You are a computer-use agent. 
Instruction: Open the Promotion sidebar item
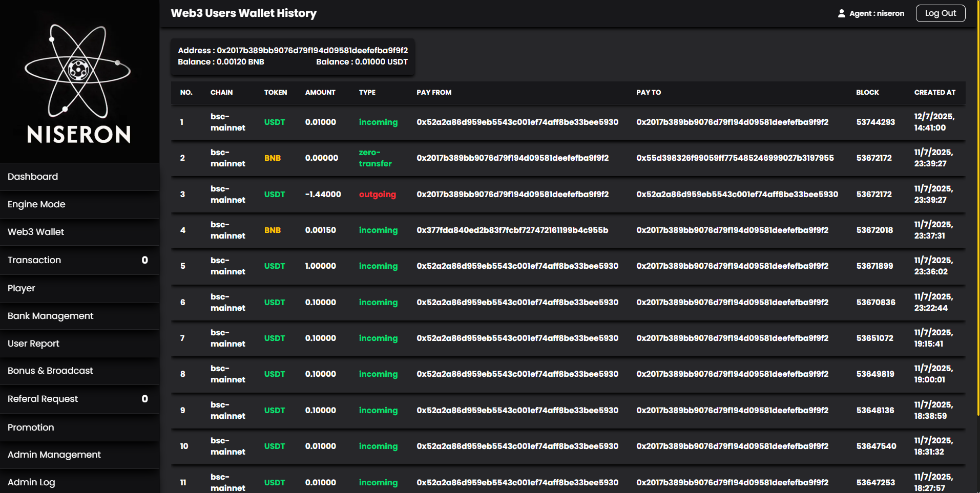(x=80, y=427)
